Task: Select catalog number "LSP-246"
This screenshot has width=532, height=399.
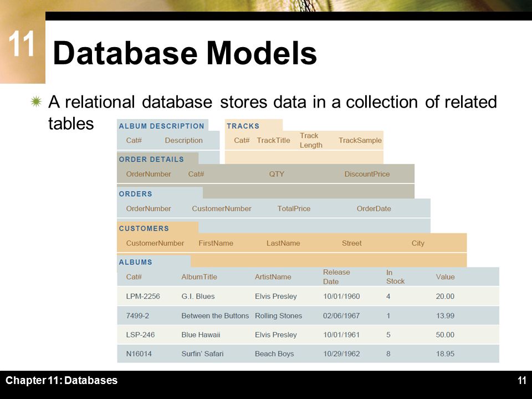Action: coord(140,335)
